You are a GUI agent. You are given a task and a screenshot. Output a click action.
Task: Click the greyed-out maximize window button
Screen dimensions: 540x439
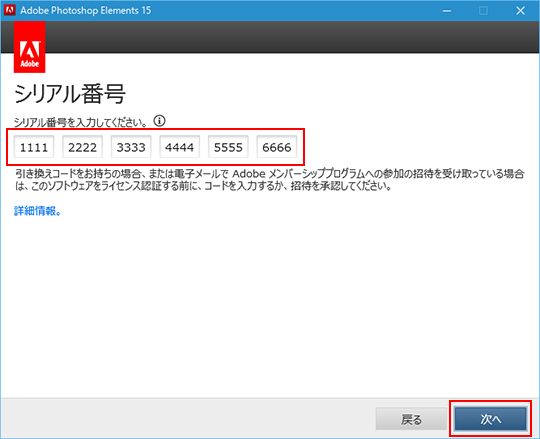pyautogui.click(x=484, y=11)
